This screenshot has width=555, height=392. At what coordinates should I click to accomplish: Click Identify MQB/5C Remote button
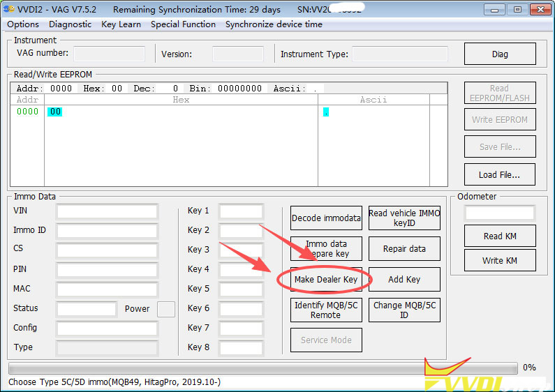(x=326, y=310)
